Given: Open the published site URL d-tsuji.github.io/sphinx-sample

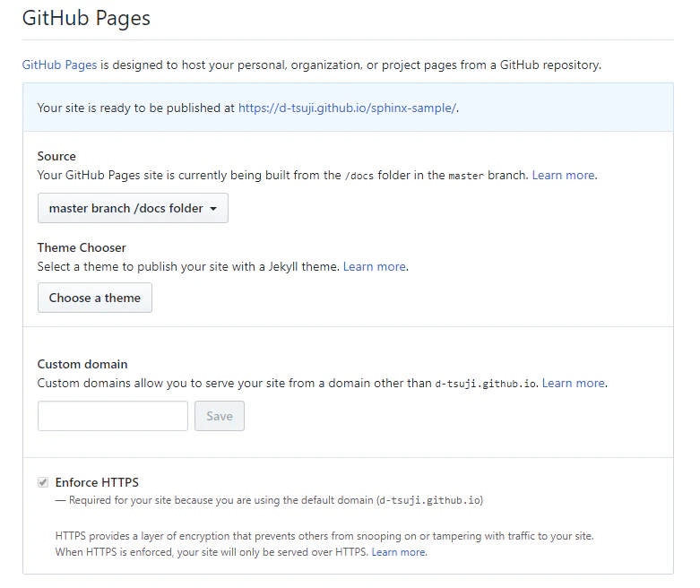Looking at the screenshot, I should click(348, 108).
